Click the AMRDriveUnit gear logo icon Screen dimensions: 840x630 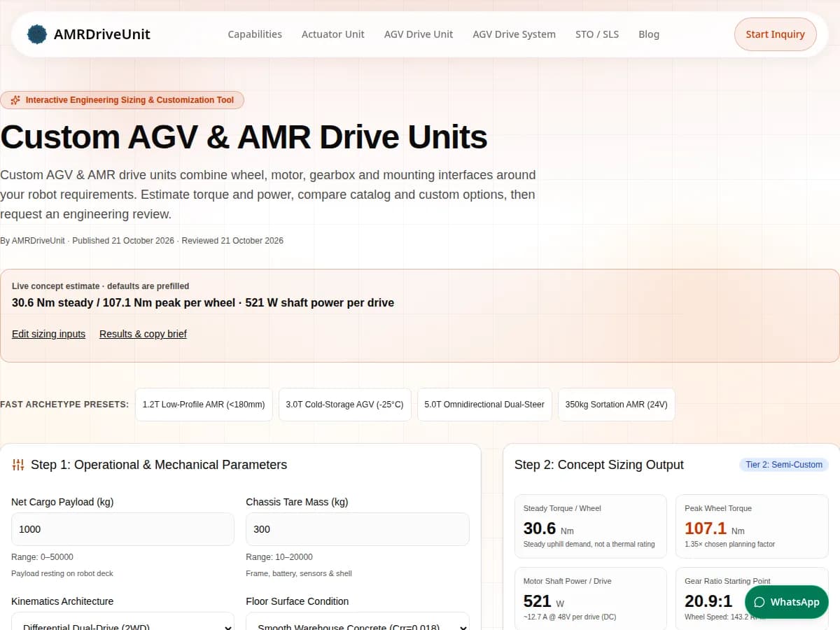[37, 34]
